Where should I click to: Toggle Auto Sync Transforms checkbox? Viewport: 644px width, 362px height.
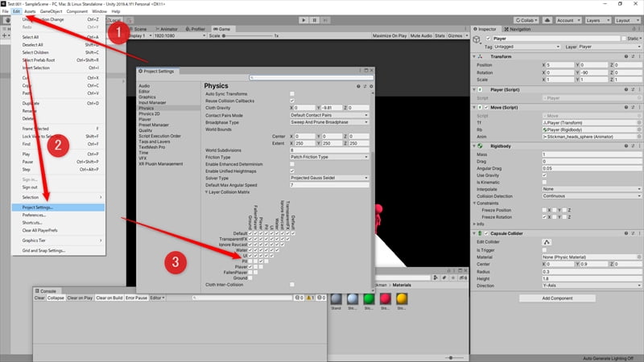(292, 94)
